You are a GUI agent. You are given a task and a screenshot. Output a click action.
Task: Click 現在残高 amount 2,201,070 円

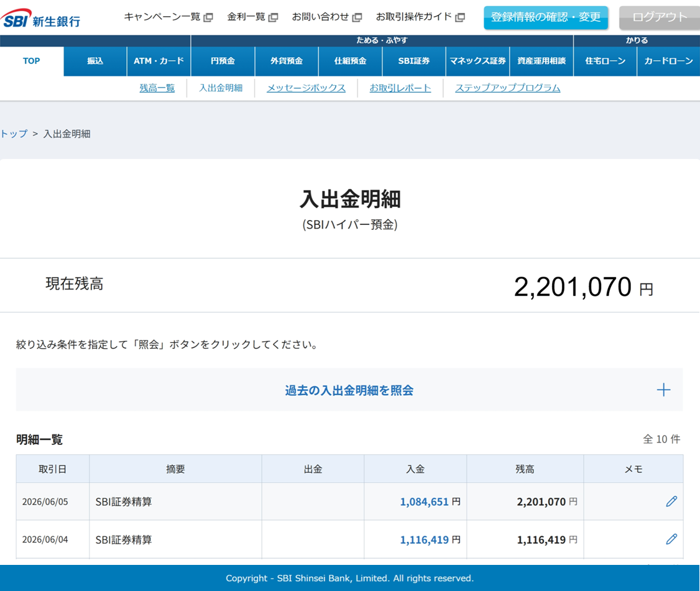tap(584, 287)
